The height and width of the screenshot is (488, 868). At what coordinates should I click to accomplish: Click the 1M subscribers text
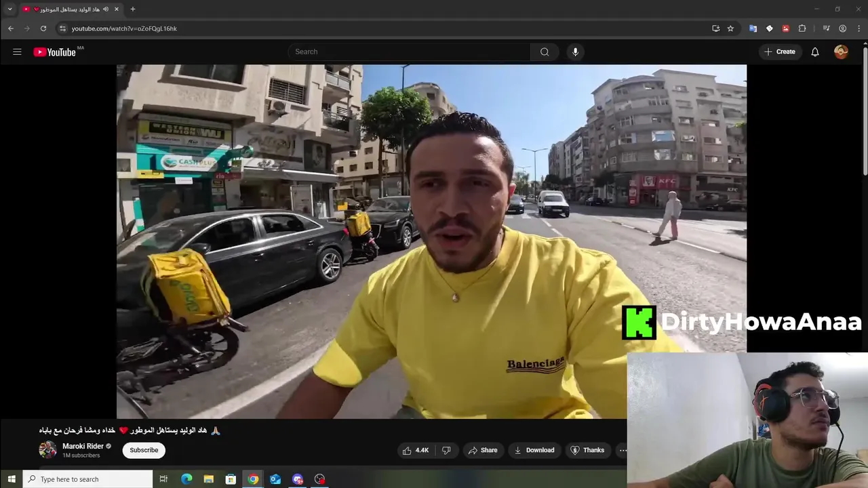[81, 455]
